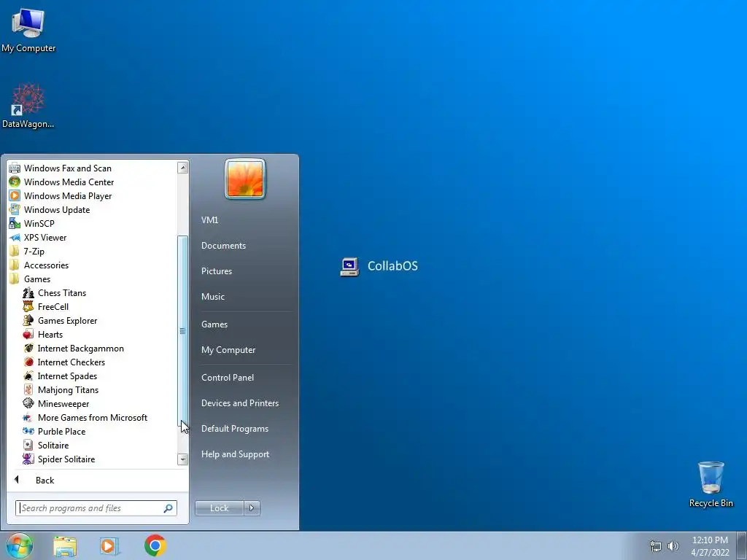
Task: Click the programs list scroll up arrow
Action: (183, 168)
